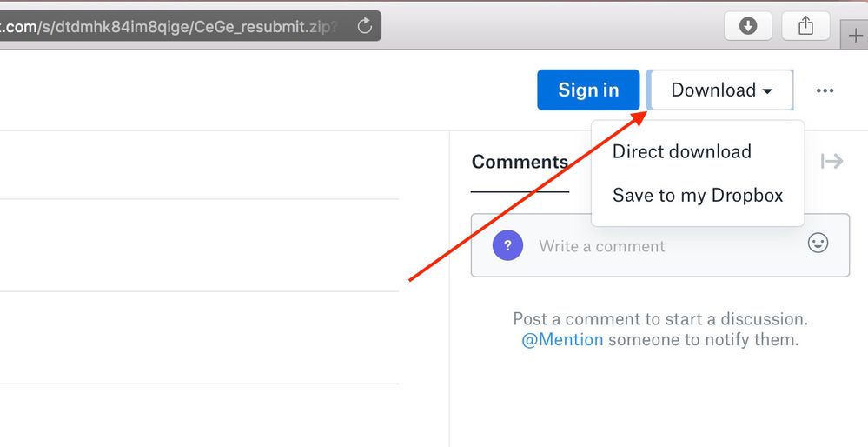Image resolution: width=868 pixels, height=447 pixels.
Task: Click the purple question-mark avatar
Action: [x=507, y=245]
